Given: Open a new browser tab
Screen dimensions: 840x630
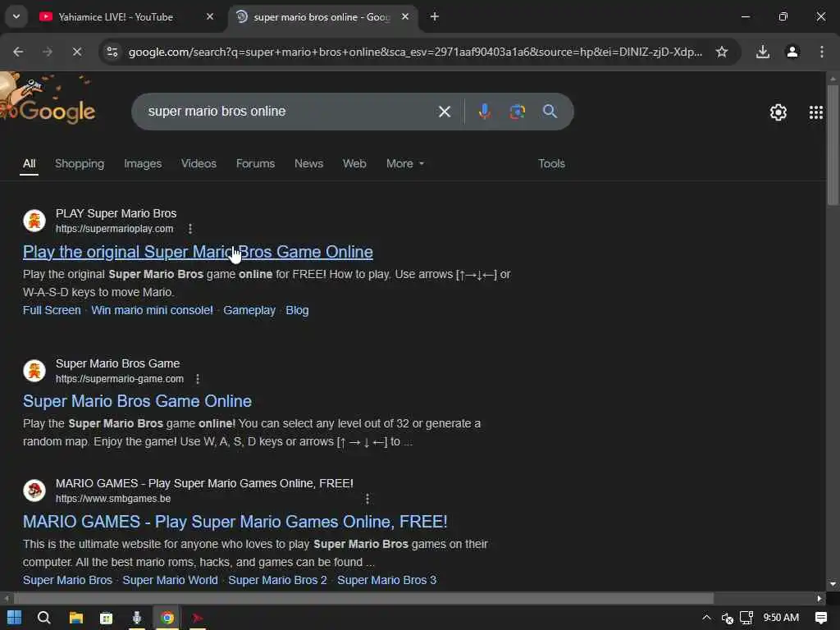Looking at the screenshot, I should point(435,17).
